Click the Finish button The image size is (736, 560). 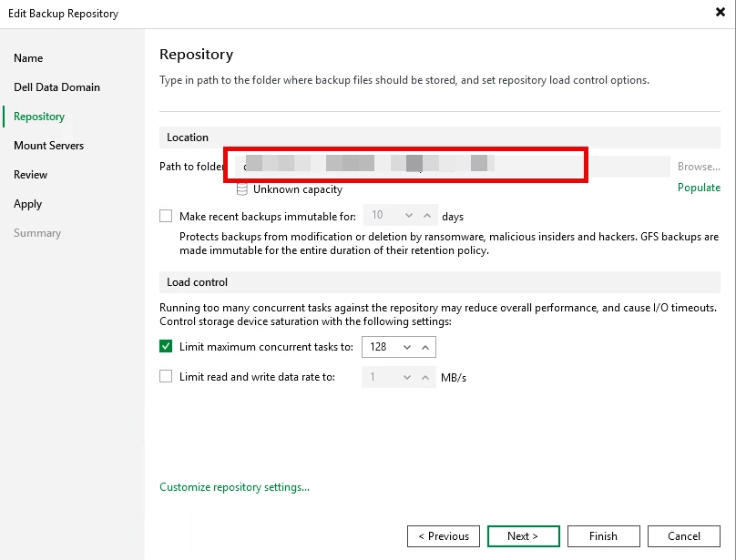604,536
